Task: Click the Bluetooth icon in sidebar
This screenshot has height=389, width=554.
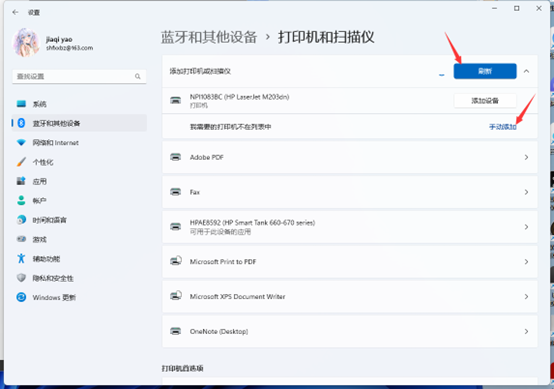Action: [21, 123]
